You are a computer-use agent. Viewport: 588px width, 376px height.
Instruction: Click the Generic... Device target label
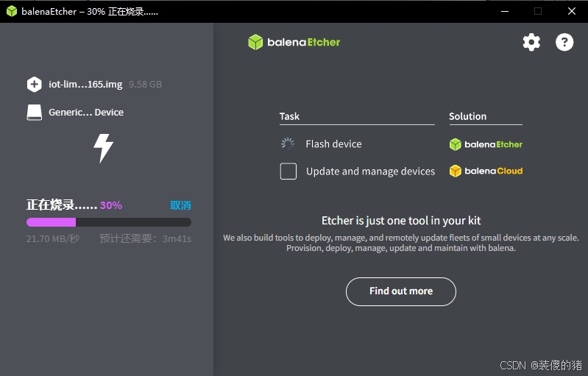[x=86, y=112]
